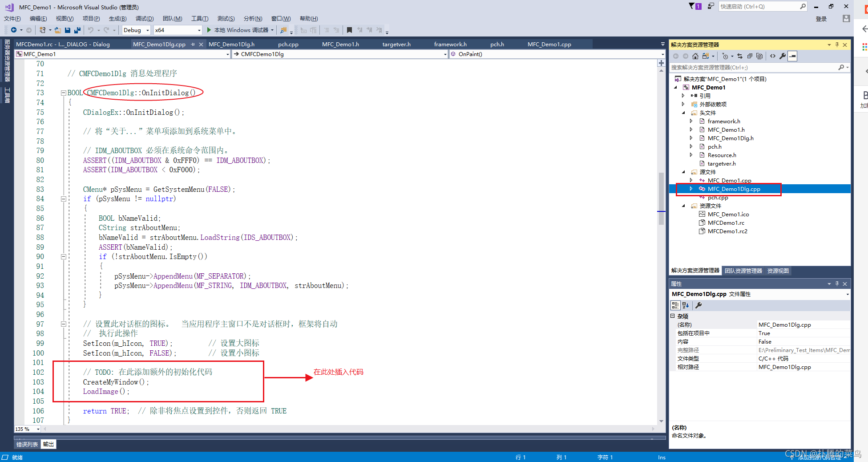The width and height of the screenshot is (868, 462).
Task: Click the Save All toolbar icon
Action: pyautogui.click(x=77, y=30)
